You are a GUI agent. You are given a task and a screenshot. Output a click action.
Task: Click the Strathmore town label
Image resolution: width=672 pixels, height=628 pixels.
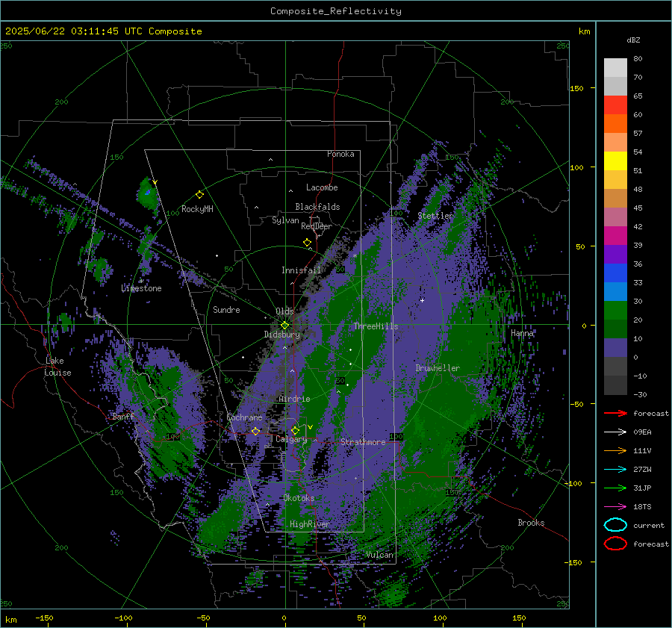click(363, 442)
